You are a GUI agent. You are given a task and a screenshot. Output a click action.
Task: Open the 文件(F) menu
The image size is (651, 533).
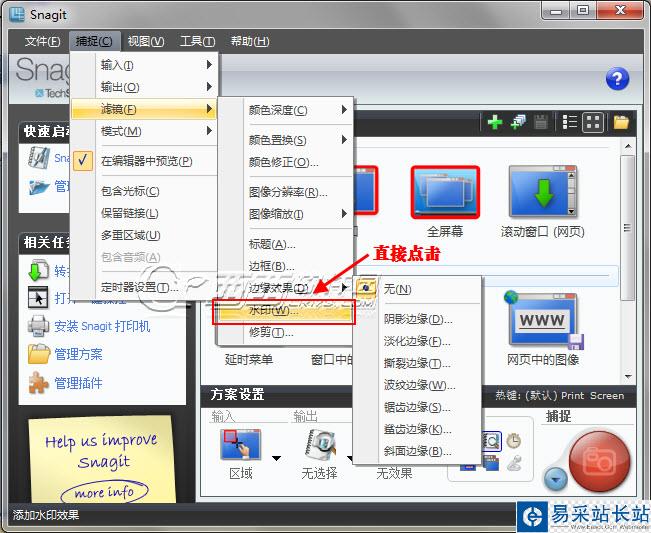click(x=42, y=41)
